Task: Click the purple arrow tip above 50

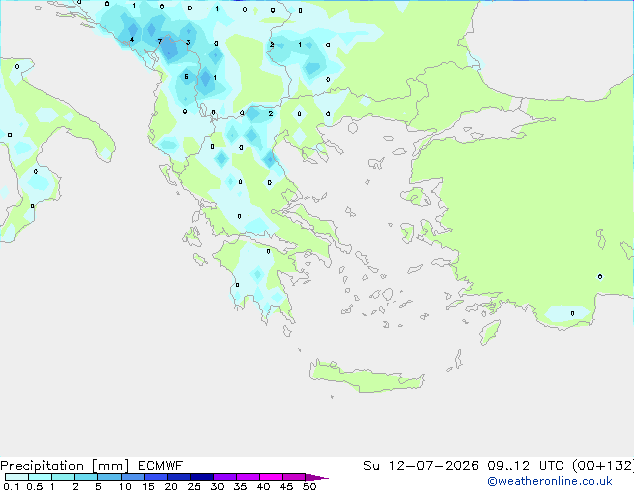Action: click(x=316, y=477)
